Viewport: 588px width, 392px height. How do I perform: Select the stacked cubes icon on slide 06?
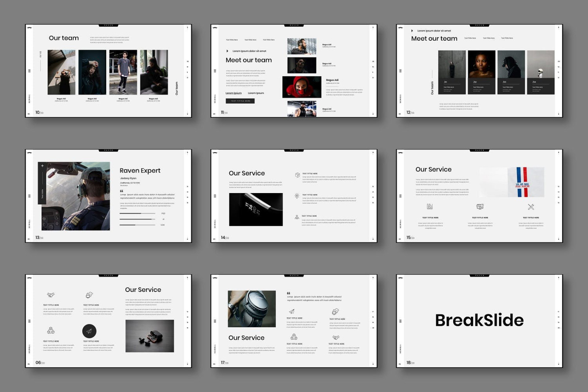click(x=51, y=330)
